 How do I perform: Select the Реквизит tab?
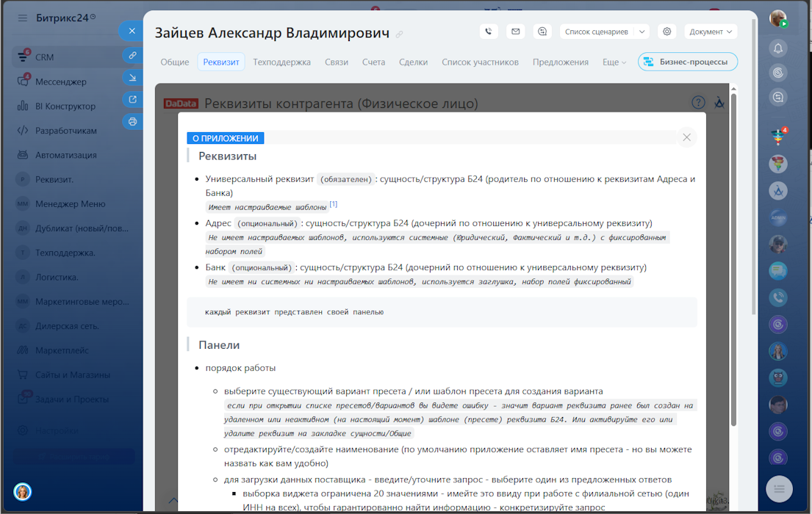pyautogui.click(x=221, y=62)
